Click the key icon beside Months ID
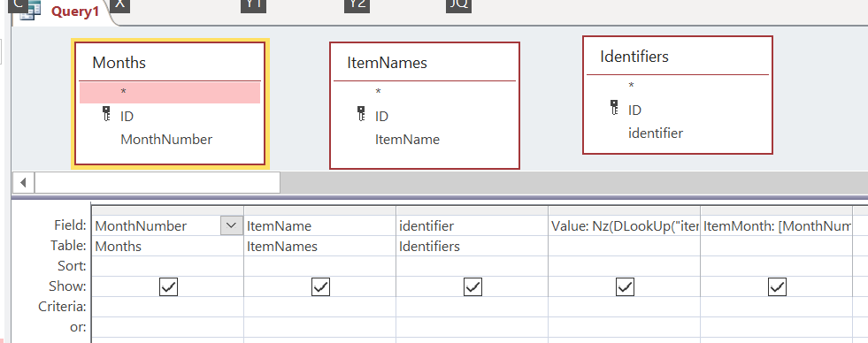868x343 pixels. 107,115
